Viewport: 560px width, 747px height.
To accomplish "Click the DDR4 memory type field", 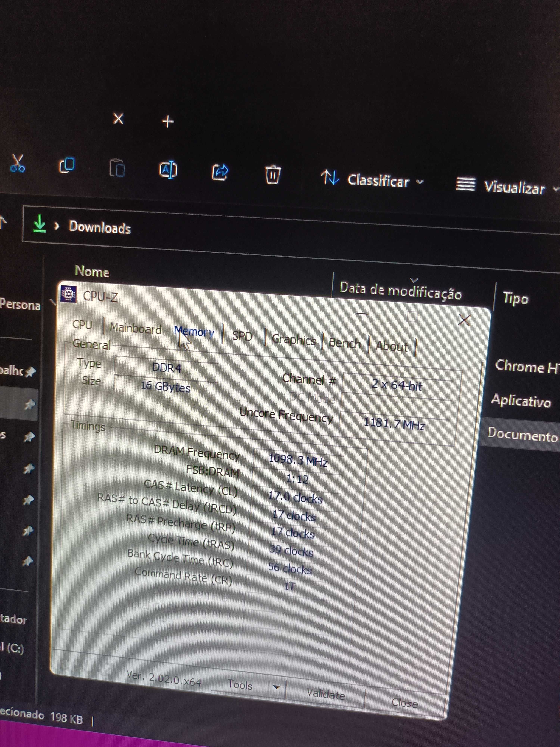I will (167, 367).
